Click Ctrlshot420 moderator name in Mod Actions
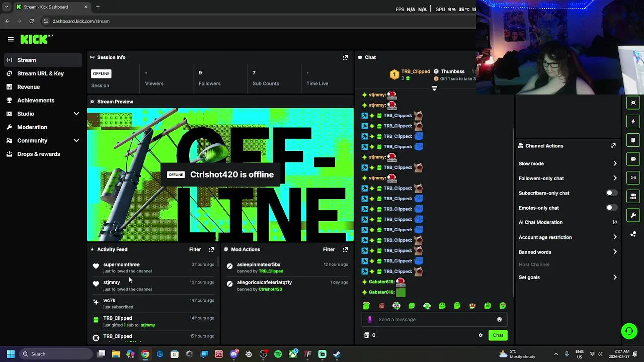The image size is (644, 362). 270,289
